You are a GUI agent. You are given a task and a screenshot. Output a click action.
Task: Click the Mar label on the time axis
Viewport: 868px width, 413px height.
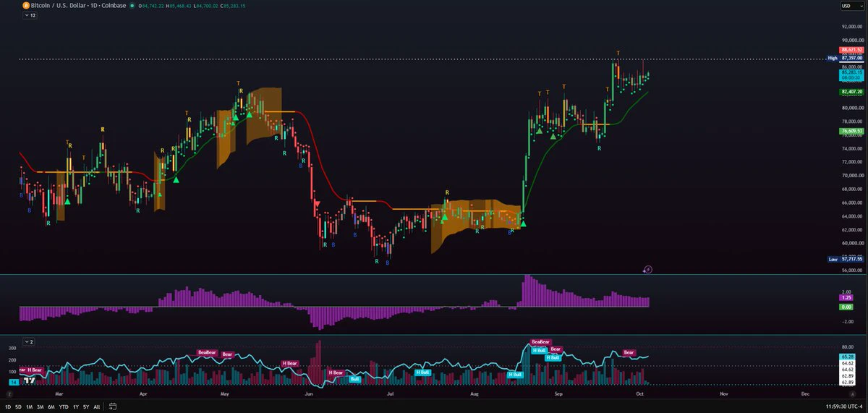pyautogui.click(x=59, y=395)
